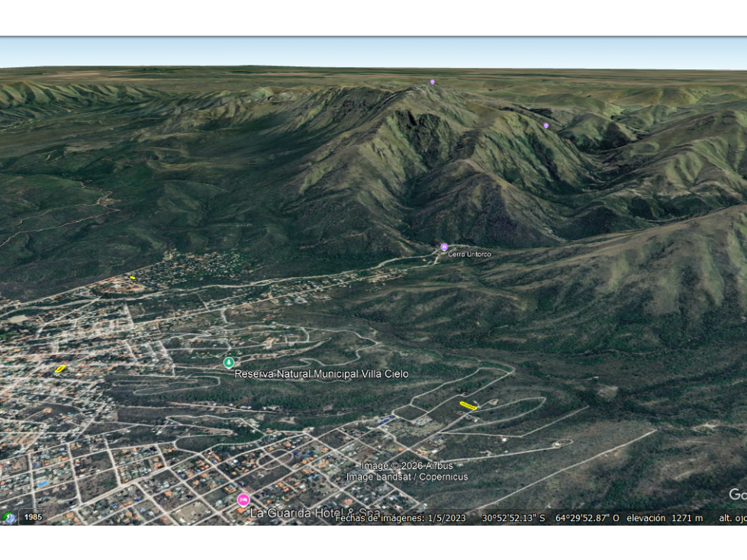Select the yellow road marker in the left town

coord(60,369)
